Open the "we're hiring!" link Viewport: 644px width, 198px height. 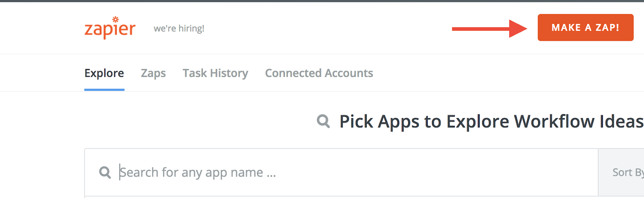[179, 29]
